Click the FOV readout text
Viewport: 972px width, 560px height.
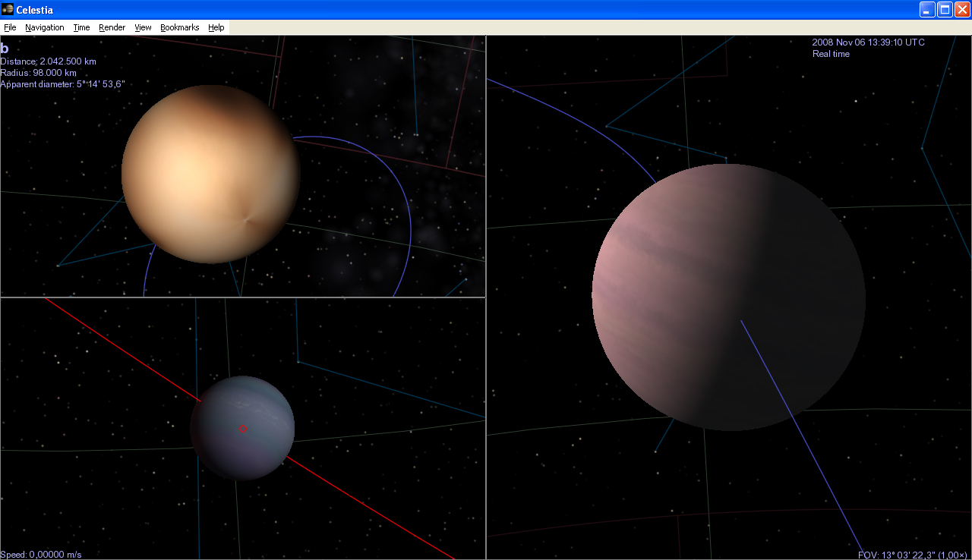click(x=912, y=555)
